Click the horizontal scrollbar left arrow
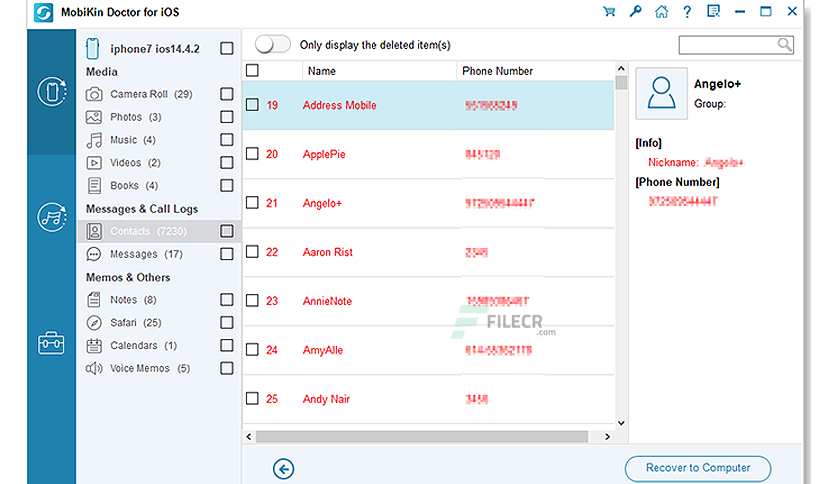 [249, 437]
